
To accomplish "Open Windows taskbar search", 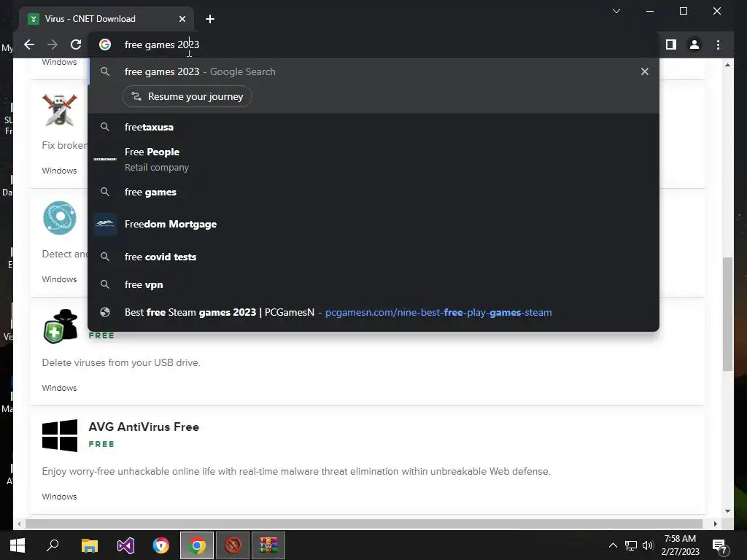I will (53, 545).
